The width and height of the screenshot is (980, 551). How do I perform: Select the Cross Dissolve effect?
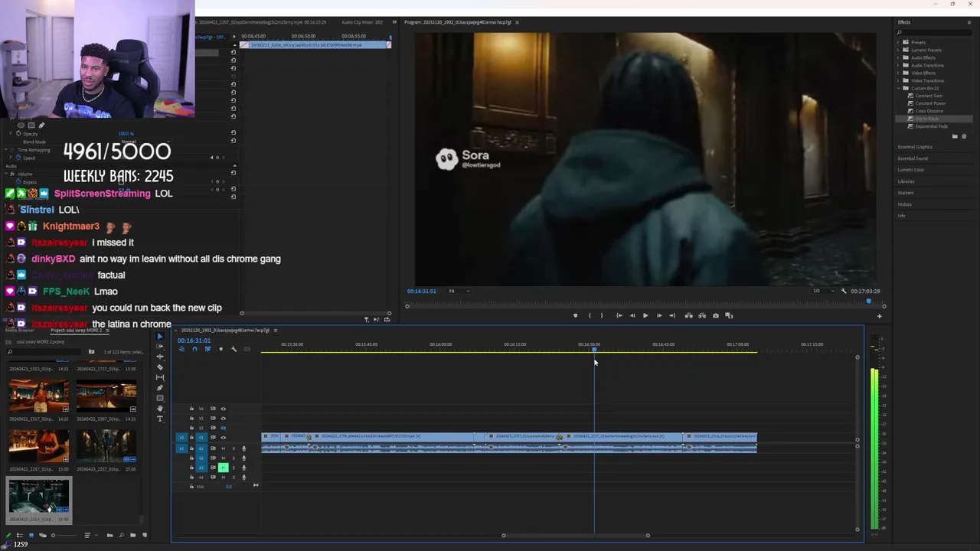point(929,111)
